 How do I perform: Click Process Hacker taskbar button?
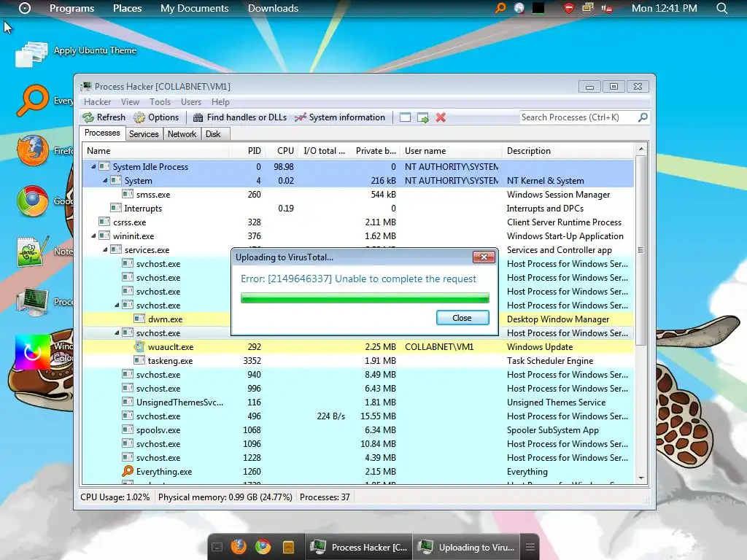pyautogui.click(x=359, y=547)
